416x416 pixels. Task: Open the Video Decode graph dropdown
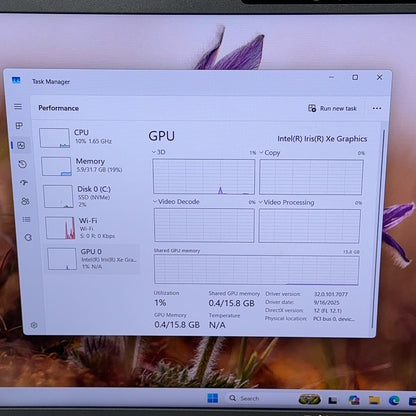pos(176,202)
